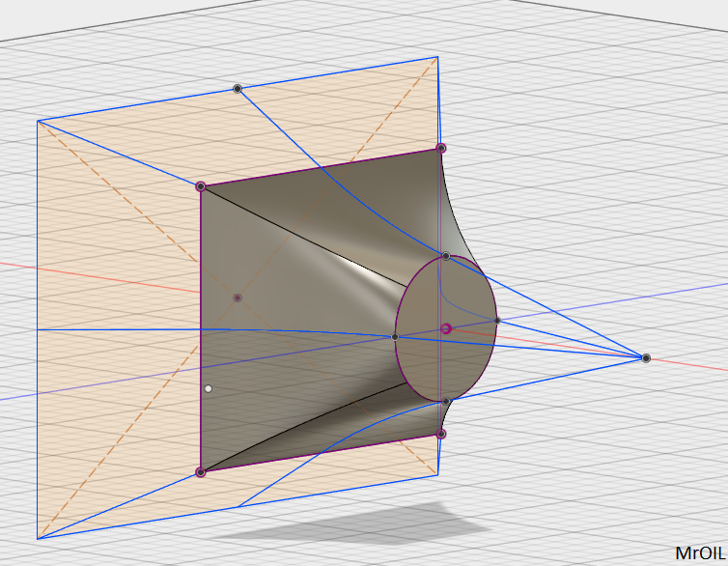The image size is (728, 566).
Task: Select the apex point where blue lines converge
Action: (646, 358)
